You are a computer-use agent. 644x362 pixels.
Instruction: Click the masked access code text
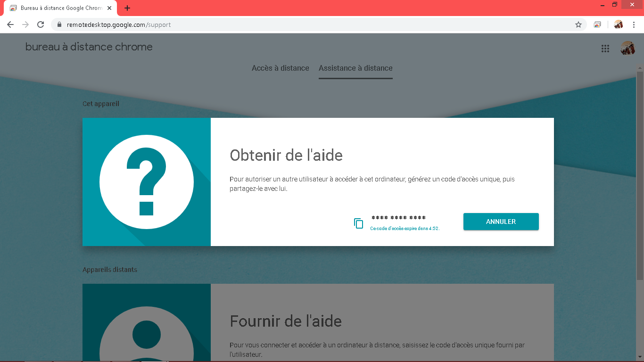pos(398,218)
